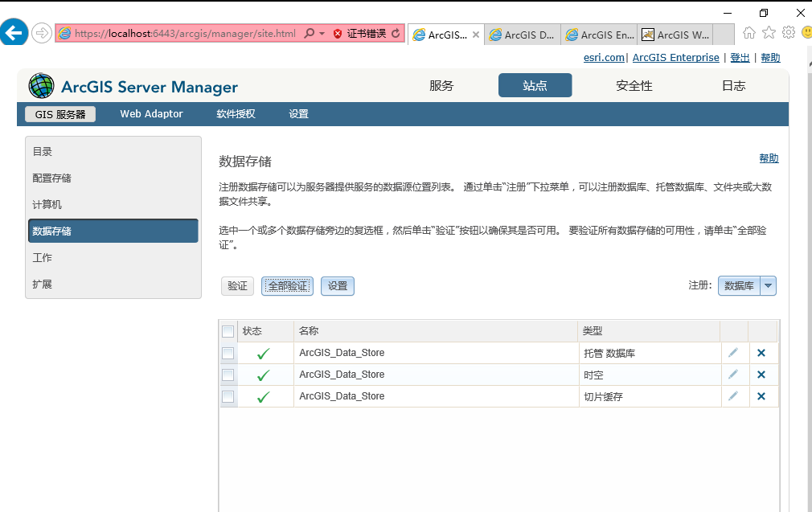Click the ArcGIS Server Manager globe logo
Viewport: 812px width, 512px height.
coord(42,86)
